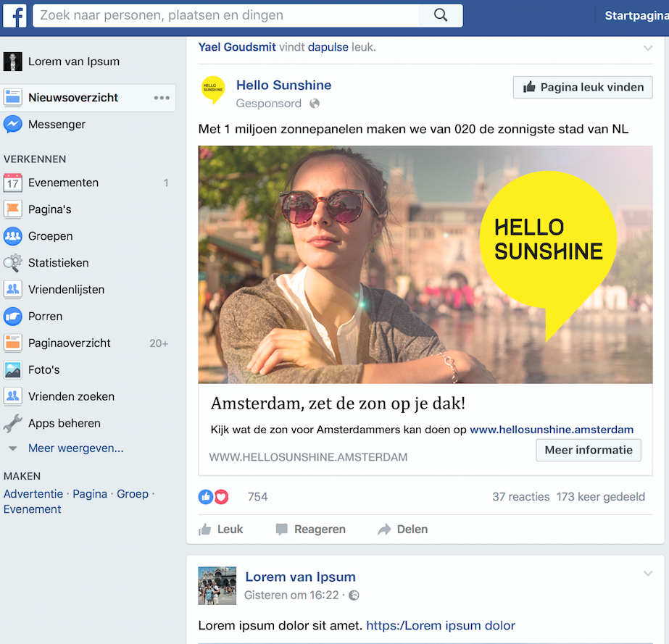Click the red heart reaction icon
Viewport: 669px width, 644px height.
coord(222,497)
